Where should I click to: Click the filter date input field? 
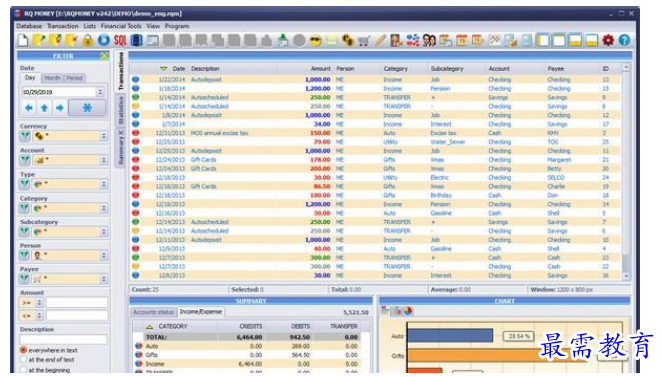59,92
